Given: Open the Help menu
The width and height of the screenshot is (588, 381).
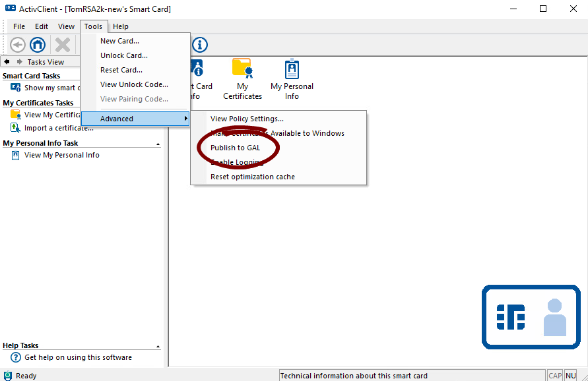Looking at the screenshot, I should pyautogui.click(x=120, y=26).
